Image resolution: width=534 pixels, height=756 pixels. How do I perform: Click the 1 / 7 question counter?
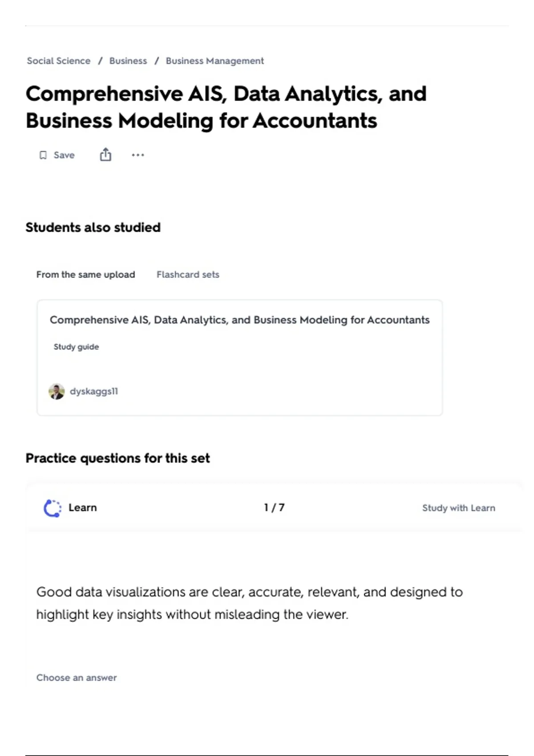pyautogui.click(x=274, y=508)
